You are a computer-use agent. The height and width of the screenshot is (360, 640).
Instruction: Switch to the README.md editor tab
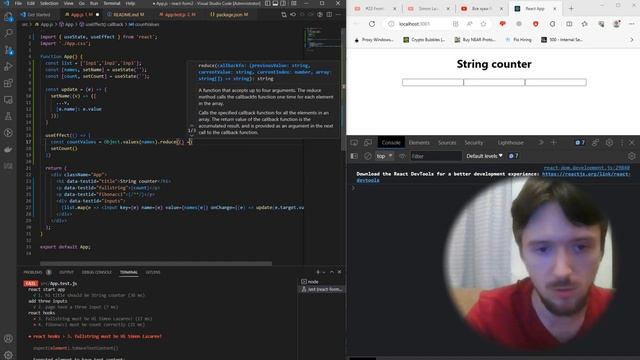click(x=126, y=14)
